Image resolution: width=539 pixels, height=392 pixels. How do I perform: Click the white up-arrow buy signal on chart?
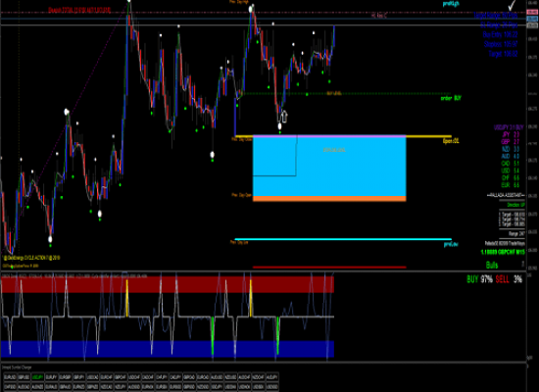tap(284, 117)
